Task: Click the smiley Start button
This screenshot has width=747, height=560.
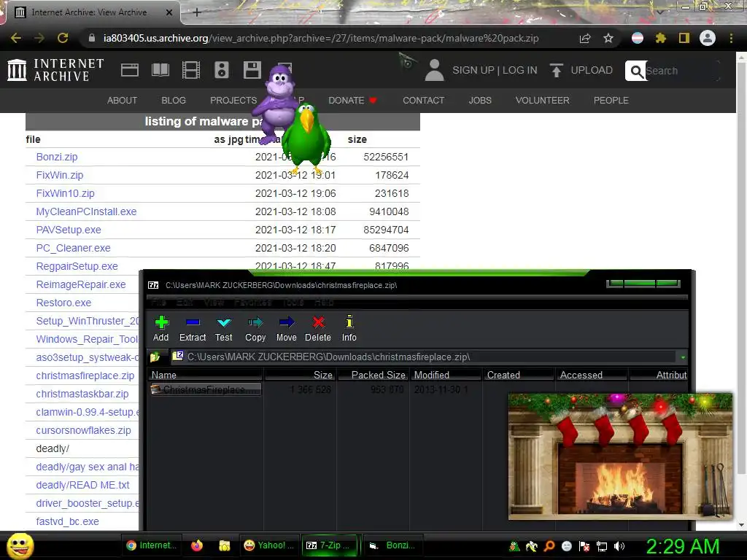Action: point(20,546)
